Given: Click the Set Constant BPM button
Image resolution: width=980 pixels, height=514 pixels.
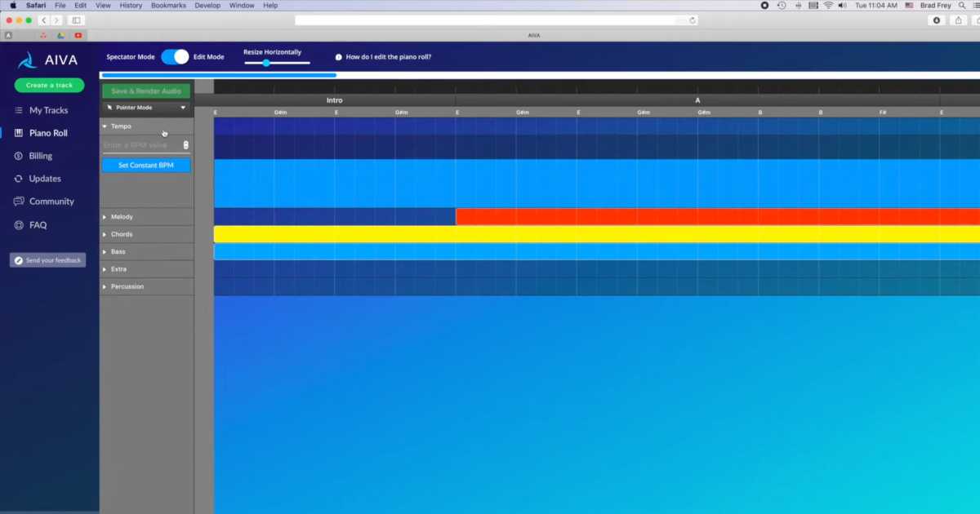Looking at the screenshot, I should pyautogui.click(x=146, y=166).
